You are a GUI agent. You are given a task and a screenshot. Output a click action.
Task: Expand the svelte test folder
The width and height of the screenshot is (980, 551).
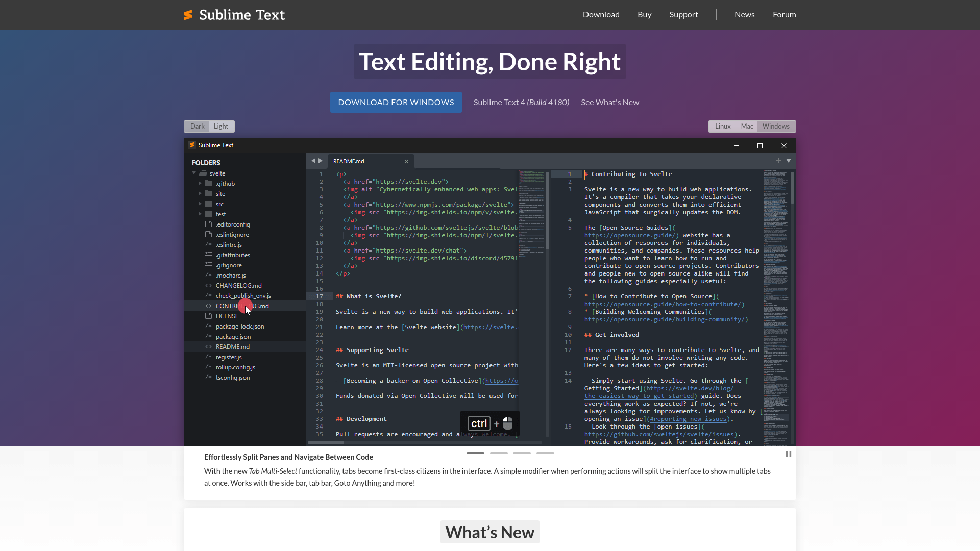pos(200,214)
